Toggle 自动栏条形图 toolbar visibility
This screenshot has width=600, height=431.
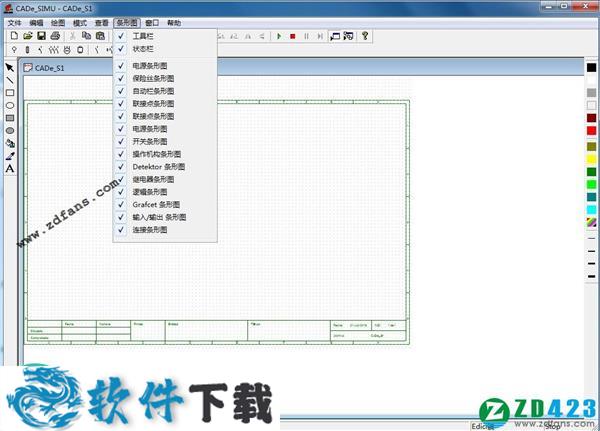click(165, 91)
